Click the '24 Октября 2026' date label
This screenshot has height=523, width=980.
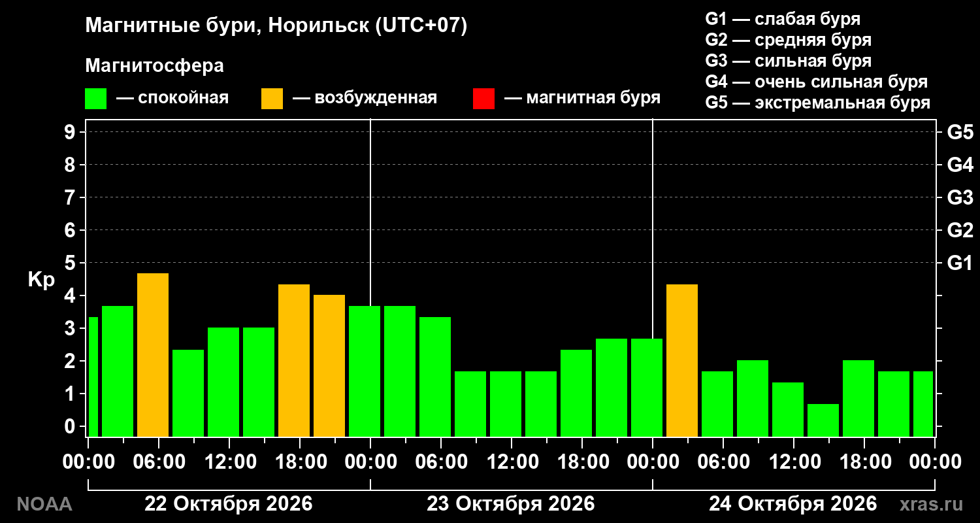tap(793, 504)
